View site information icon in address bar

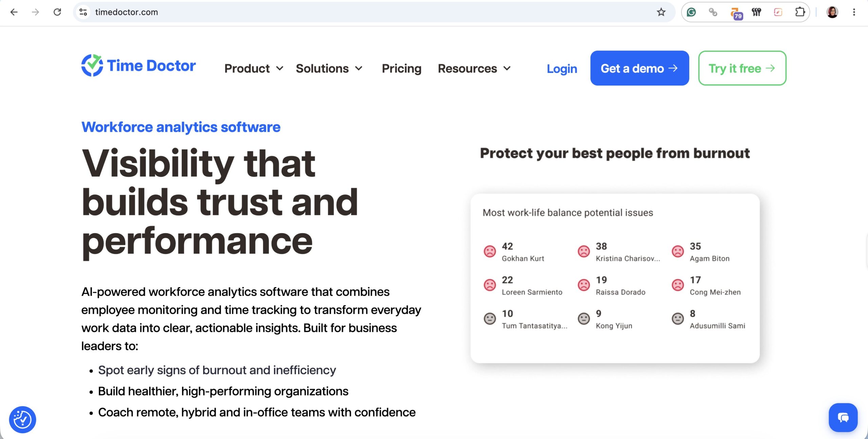click(x=83, y=12)
